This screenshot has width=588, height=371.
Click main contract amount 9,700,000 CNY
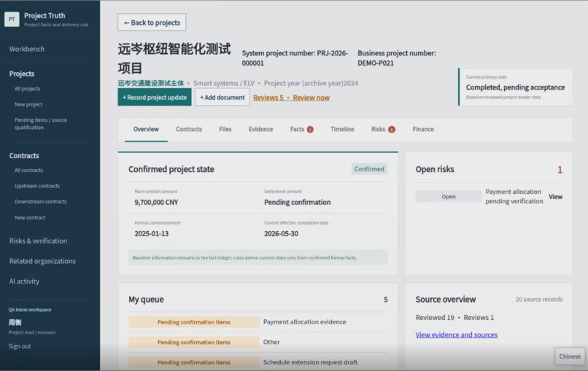156,202
